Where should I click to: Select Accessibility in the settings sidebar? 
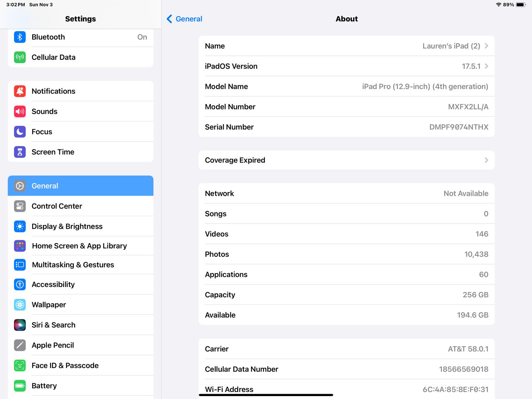coord(53,284)
